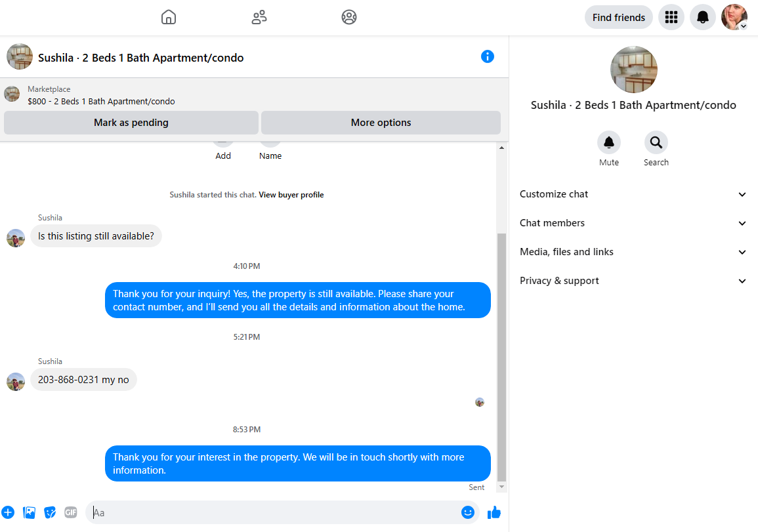Click the conversation information icon
The height and width of the screenshot is (532, 758).
coord(487,56)
